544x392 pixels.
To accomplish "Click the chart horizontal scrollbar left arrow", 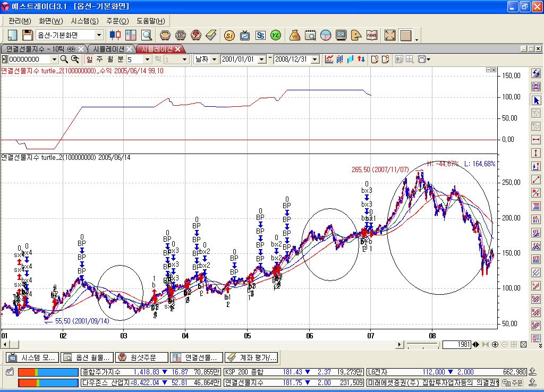I will click(4, 345).
